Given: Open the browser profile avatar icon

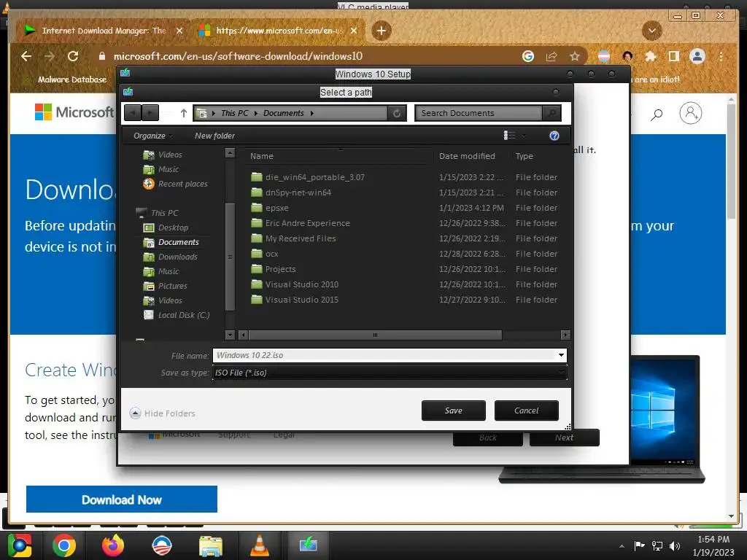Looking at the screenshot, I should click(697, 56).
